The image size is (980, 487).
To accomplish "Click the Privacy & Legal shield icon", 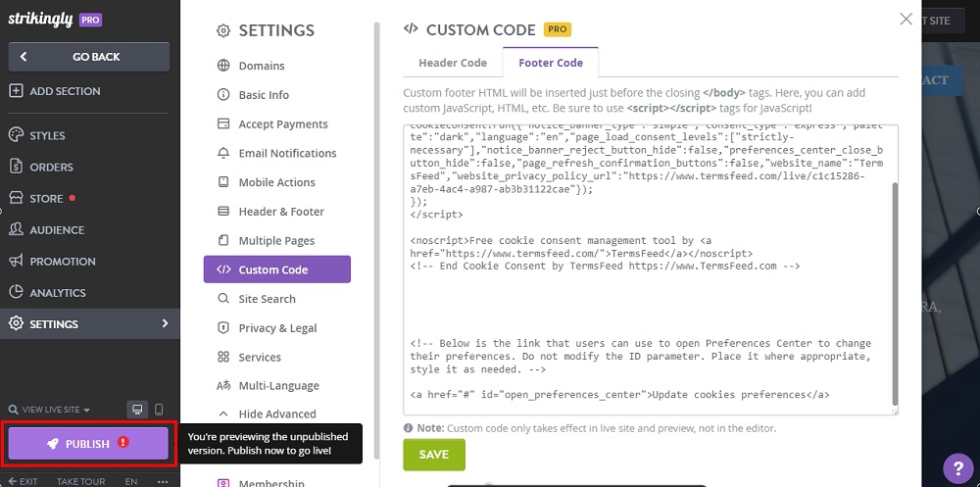I will click(x=223, y=328).
